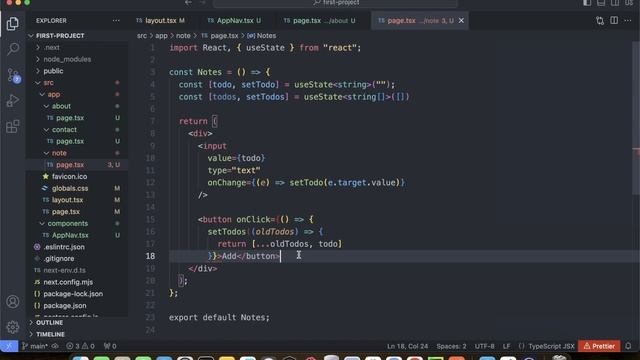Go back with the navigation arrow
This screenshot has height=360, width=640.
(188, 2)
